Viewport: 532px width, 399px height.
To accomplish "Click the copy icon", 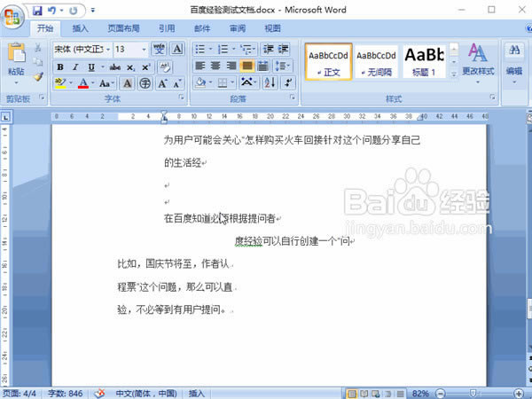I will point(38,62).
